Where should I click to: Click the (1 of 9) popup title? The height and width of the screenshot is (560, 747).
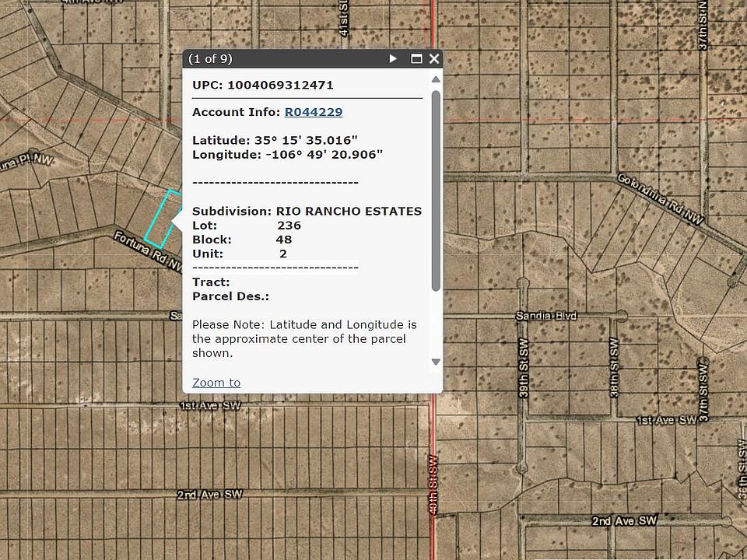coord(210,58)
